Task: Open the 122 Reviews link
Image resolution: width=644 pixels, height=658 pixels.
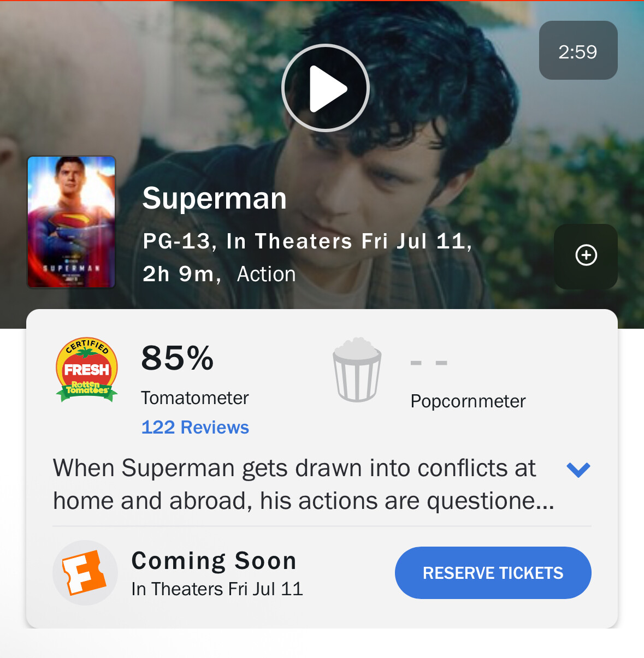Action: pyautogui.click(x=195, y=427)
